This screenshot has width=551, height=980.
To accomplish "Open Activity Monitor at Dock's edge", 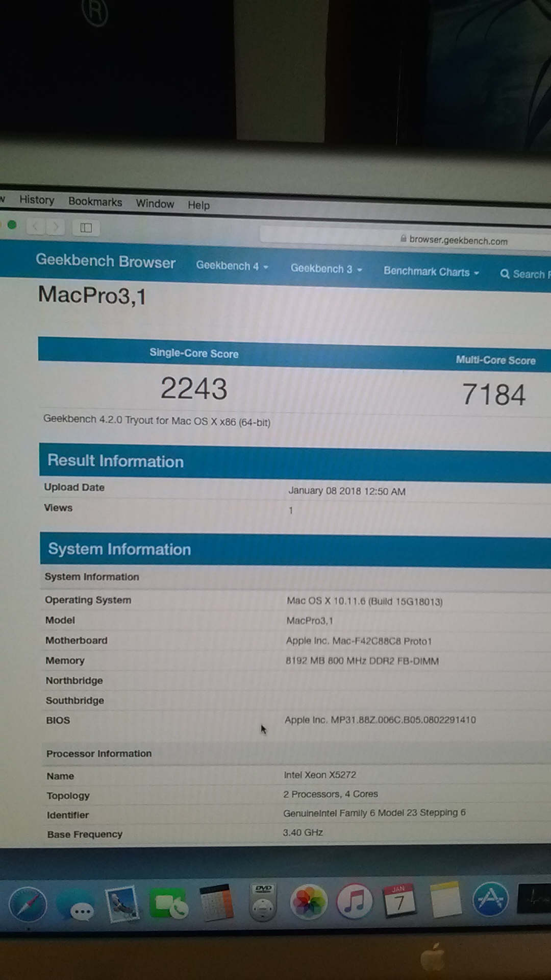I will 534,898.
